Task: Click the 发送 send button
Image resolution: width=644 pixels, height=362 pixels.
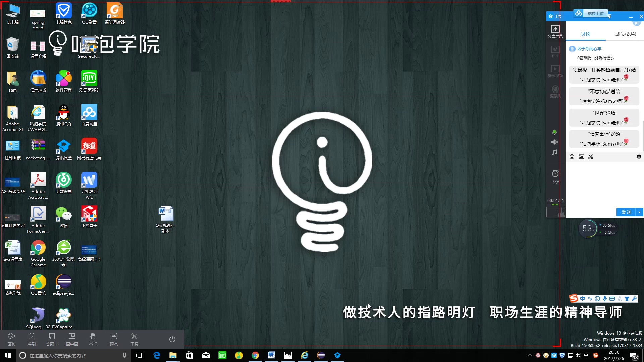Action: [626, 212]
